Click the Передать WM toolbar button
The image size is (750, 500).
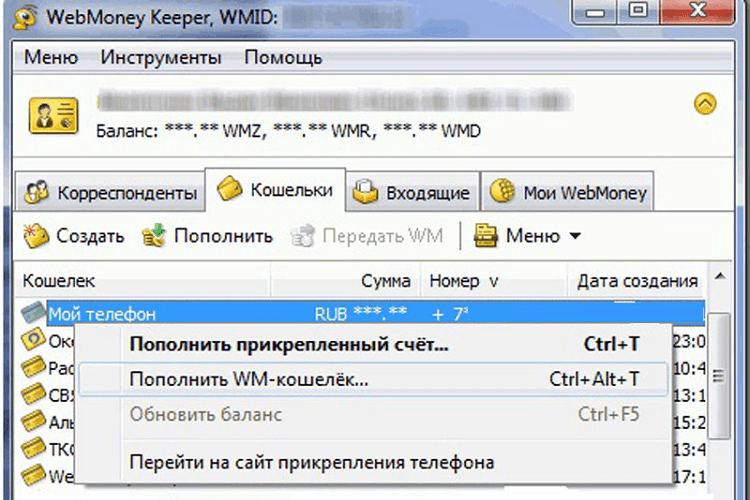367,236
